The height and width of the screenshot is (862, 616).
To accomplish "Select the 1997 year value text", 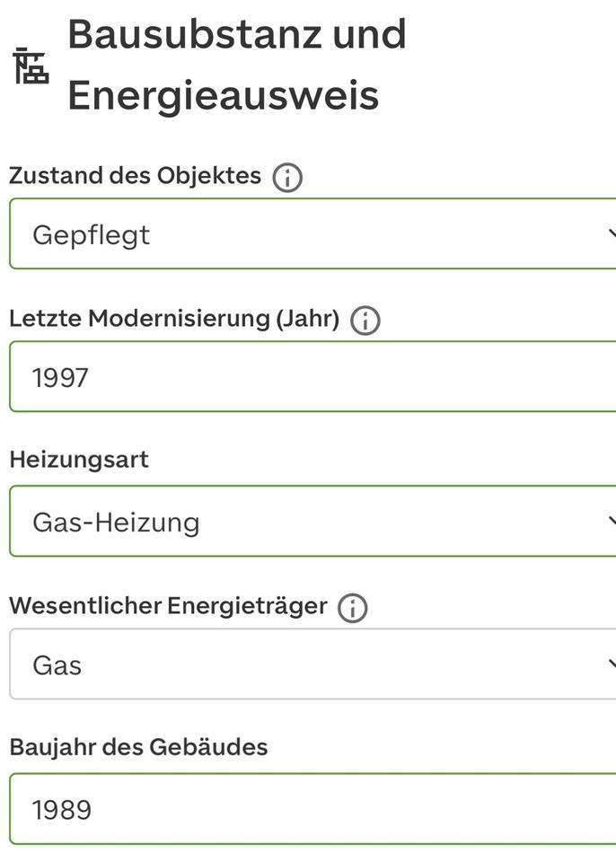I will pyautogui.click(x=60, y=378).
